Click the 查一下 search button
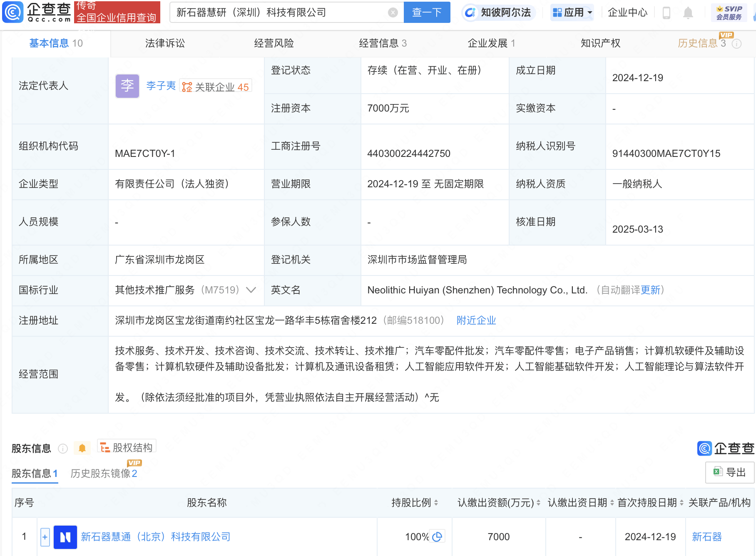 [x=427, y=12]
